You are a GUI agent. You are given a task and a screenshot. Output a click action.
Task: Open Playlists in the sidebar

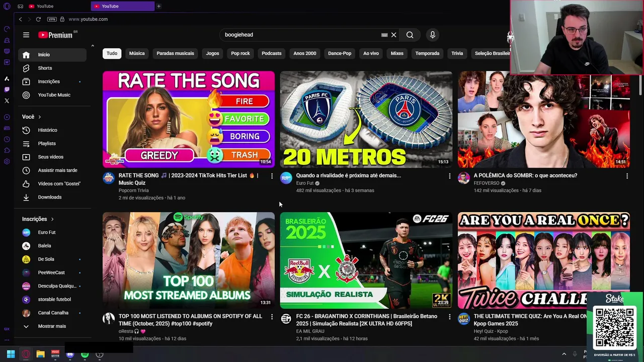tap(52, 143)
